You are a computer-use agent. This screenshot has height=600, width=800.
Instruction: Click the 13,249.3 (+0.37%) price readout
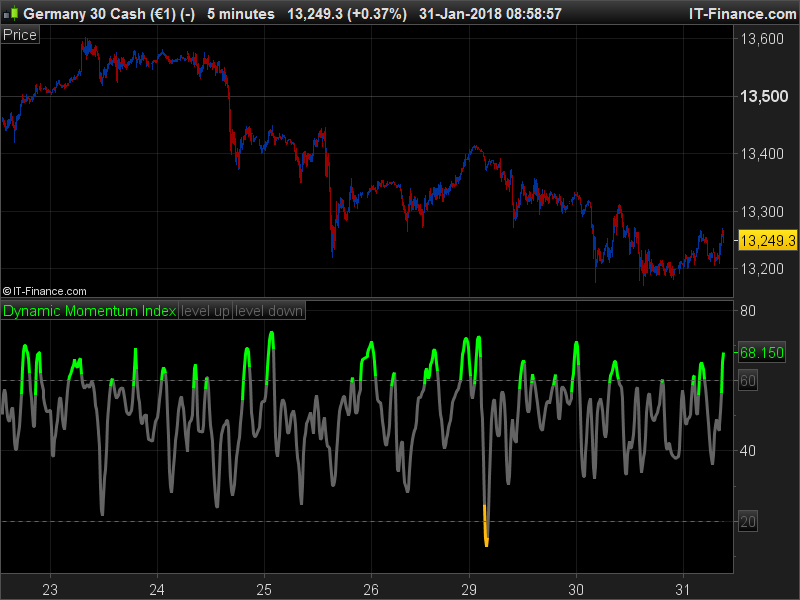pos(347,14)
